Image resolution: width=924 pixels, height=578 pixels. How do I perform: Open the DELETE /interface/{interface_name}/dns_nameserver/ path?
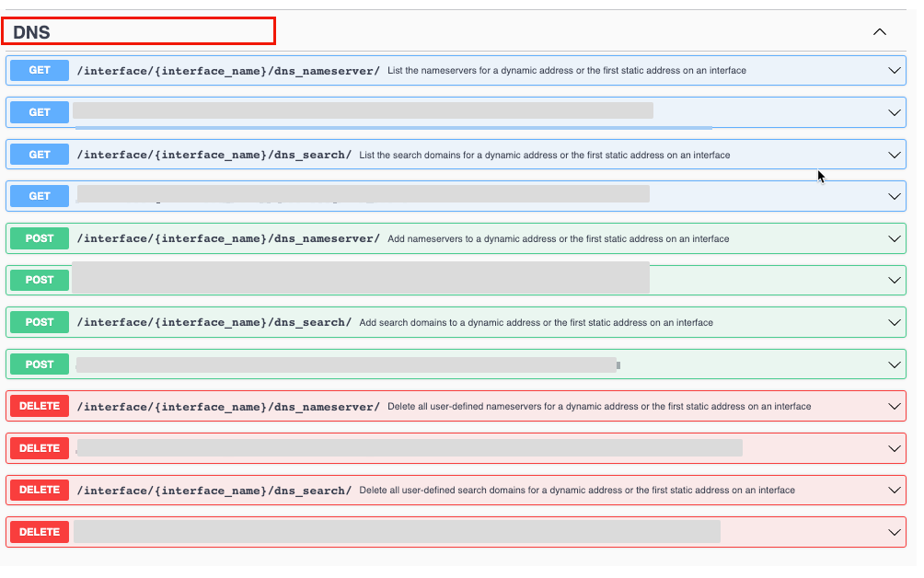(228, 407)
